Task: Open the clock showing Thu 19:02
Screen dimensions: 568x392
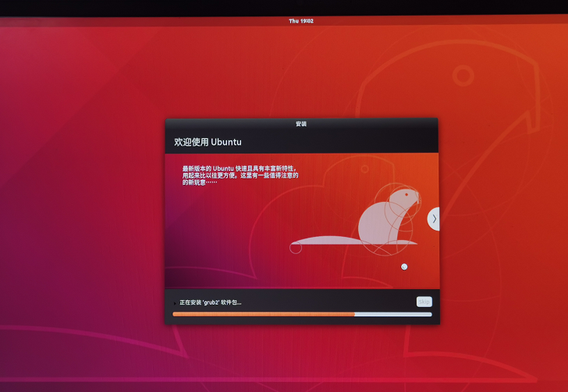Action: [x=301, y=21]
